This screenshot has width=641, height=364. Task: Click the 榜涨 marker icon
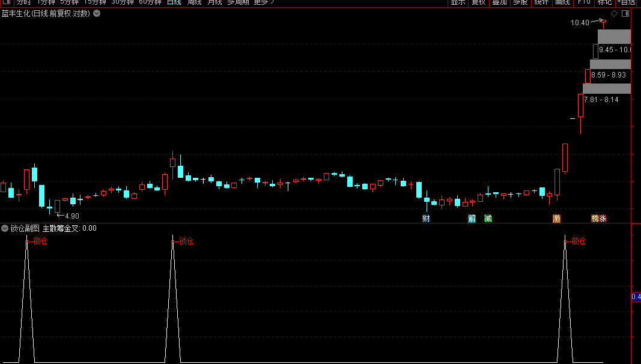point(599,219)
